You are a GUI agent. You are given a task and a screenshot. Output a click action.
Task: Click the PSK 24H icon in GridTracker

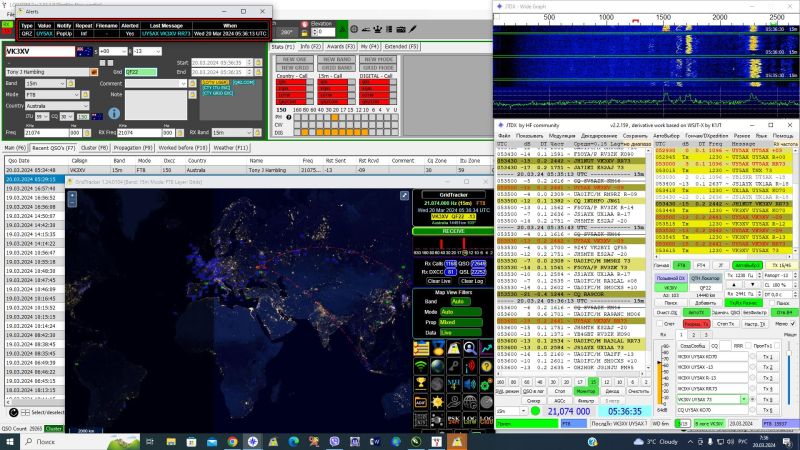(454, 420)
